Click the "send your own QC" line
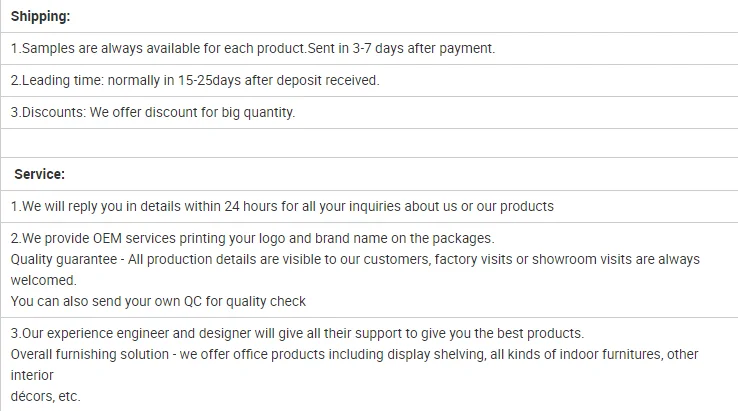738x411 pixels. pyautogui.click(x=158, y=301)
